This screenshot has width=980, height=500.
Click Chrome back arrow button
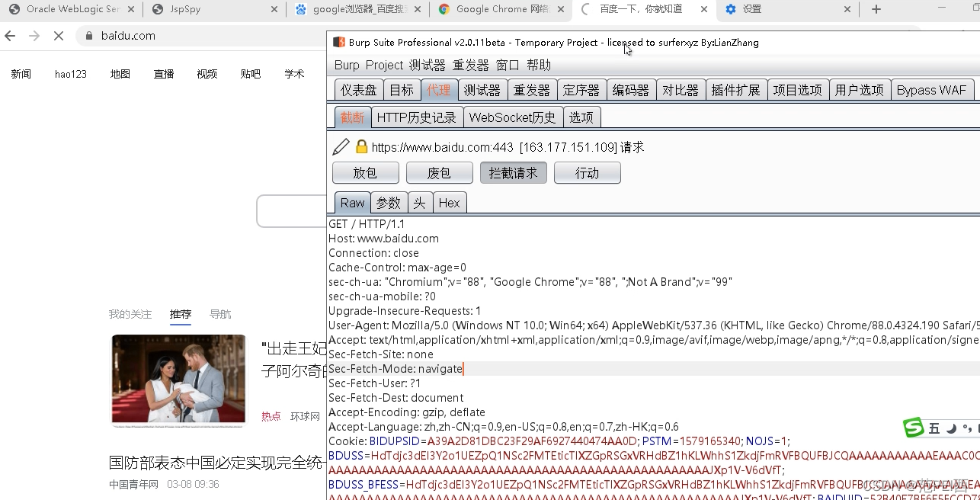(x=10, y=36)
